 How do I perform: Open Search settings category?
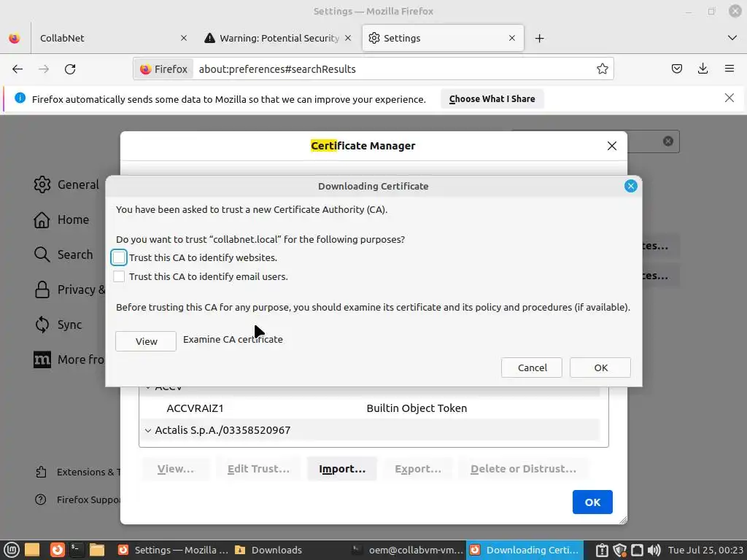63,254
